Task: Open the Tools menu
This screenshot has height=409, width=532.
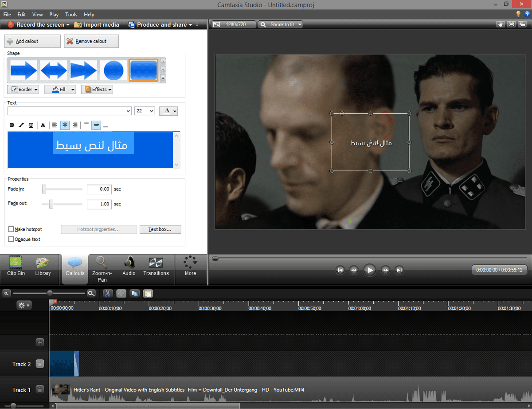Action: point(71,15)
